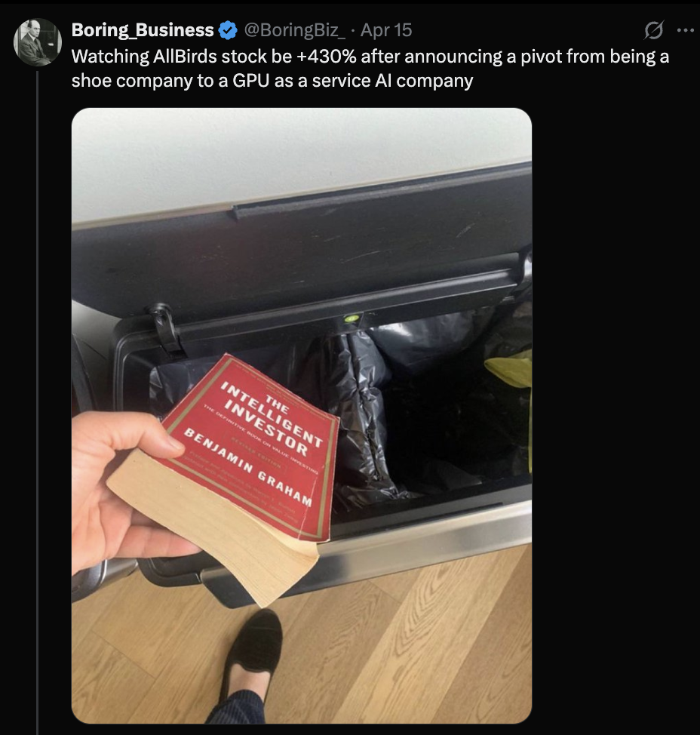Open the three-dot more options menu
700x735 pixels.
click(x=686, y=30)
